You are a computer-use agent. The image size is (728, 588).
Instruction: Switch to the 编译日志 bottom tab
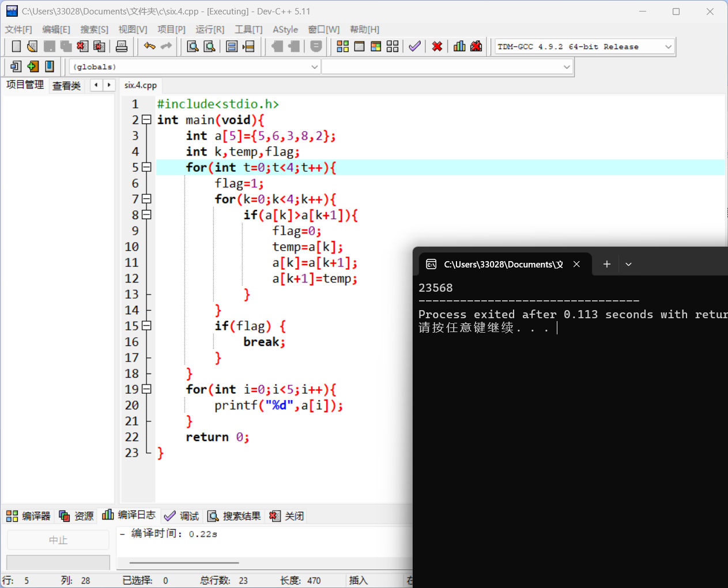[x=129, y=515]
